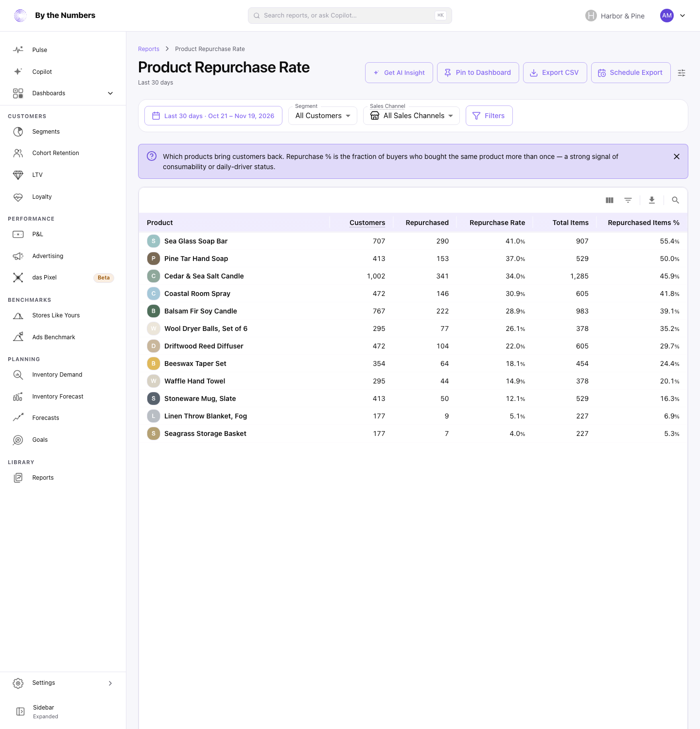The height and width of the screenshot is (729, 700).
Task: Click Schedule Export button
Action: (x=631, y=73)
